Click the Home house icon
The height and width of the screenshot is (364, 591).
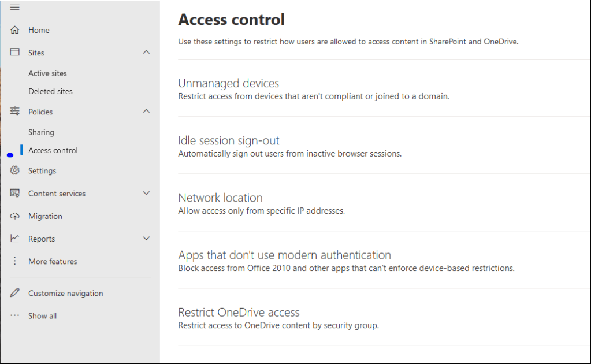15,30
